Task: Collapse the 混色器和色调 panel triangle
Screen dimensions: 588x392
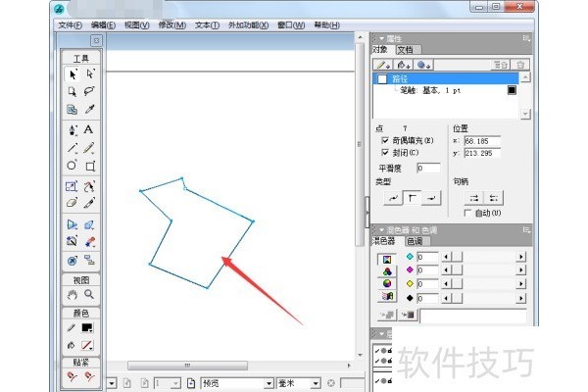Action: click(x=382, y=230)
